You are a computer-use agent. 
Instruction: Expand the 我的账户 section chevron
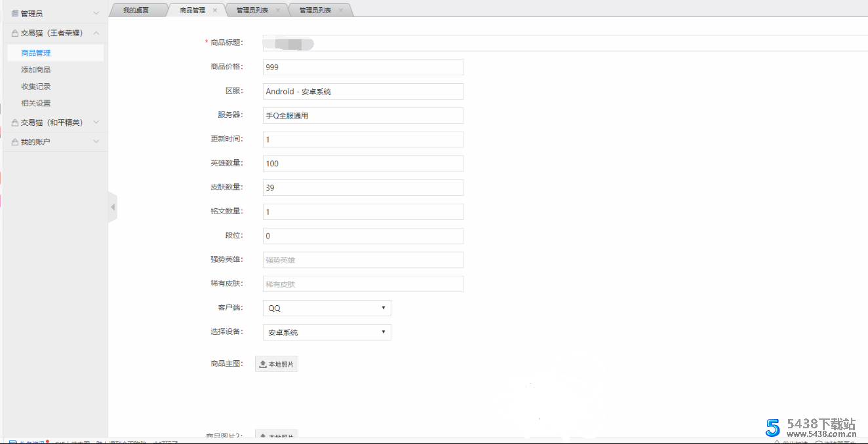pyautogui.click(x=96, y=142)
